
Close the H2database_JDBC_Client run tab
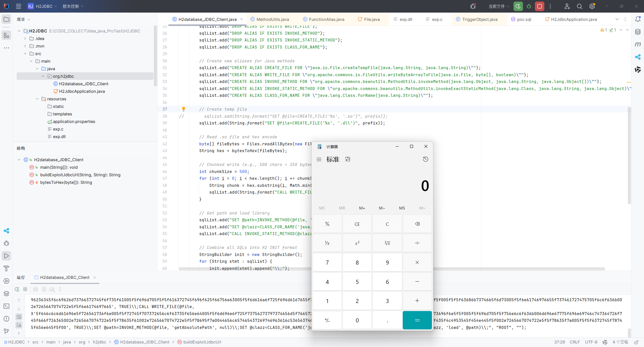coord(95,278)
